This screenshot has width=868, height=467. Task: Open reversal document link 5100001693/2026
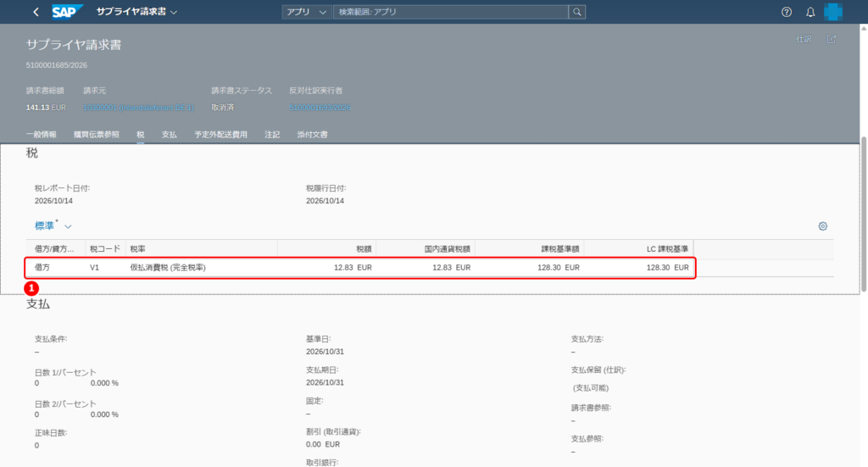click(x=320, y=108)
